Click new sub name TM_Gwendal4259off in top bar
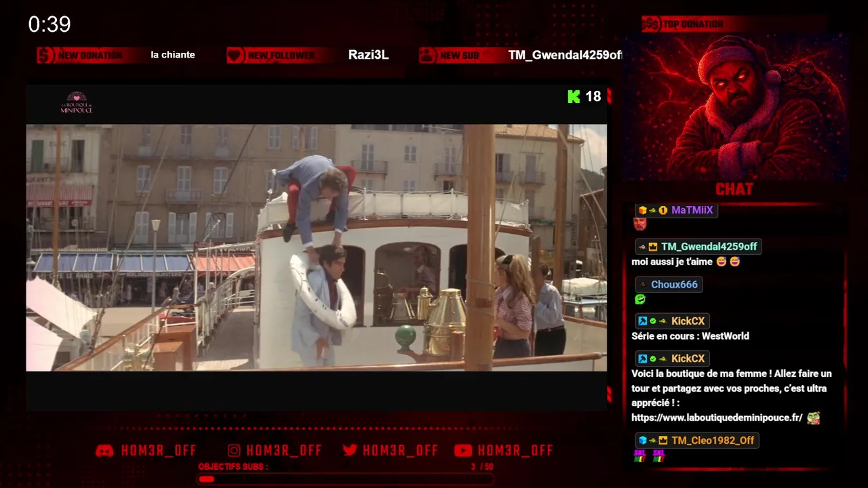Image resolution: width=868 pixels, height=488 pixels. point(565,56)
